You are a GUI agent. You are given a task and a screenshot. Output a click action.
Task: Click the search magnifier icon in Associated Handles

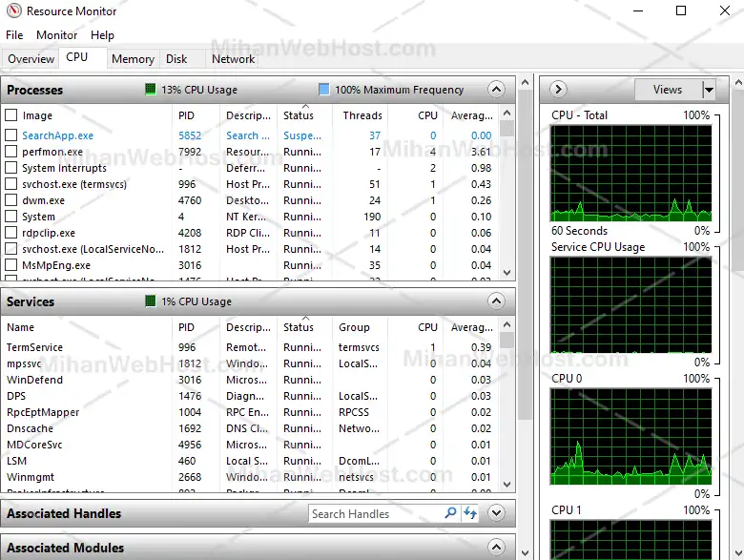(451, 513)
